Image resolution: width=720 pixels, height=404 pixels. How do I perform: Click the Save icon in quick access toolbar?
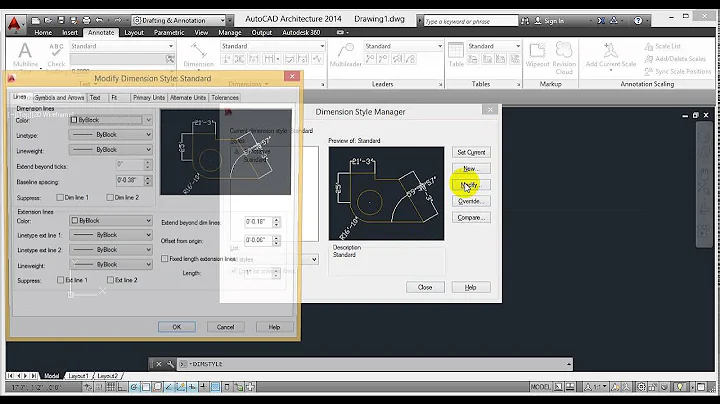pyautogui.click(x=61, y=20)
